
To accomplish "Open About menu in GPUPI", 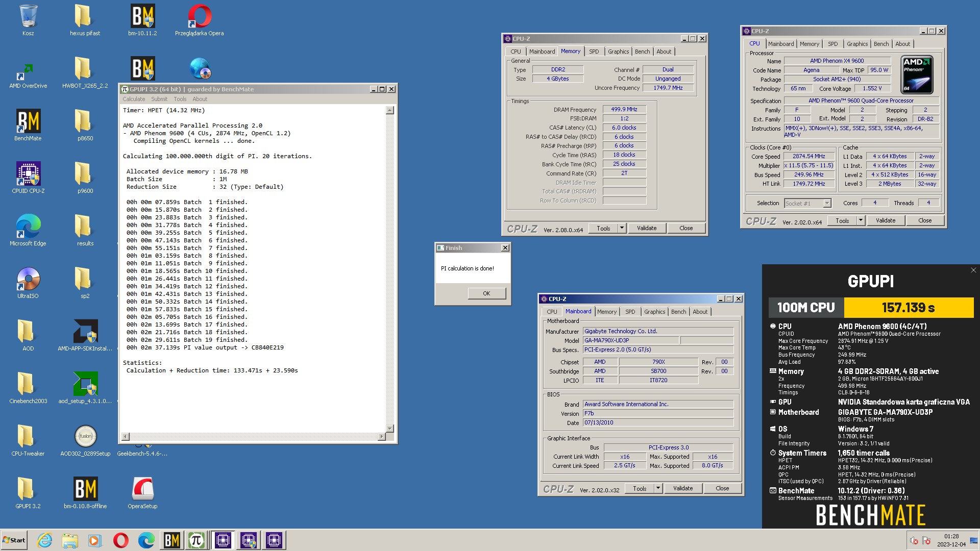I will click(x=200, y=99).
